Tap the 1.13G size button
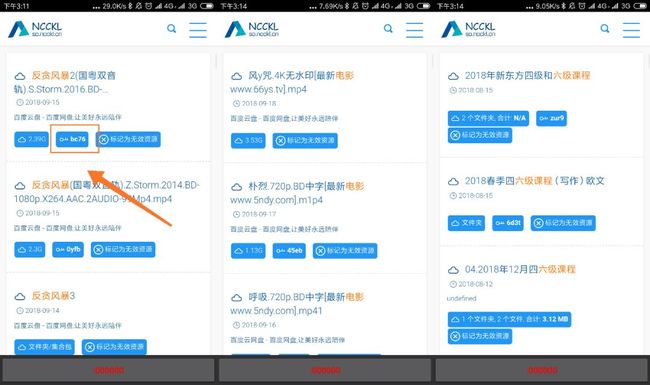 (248, 251)
